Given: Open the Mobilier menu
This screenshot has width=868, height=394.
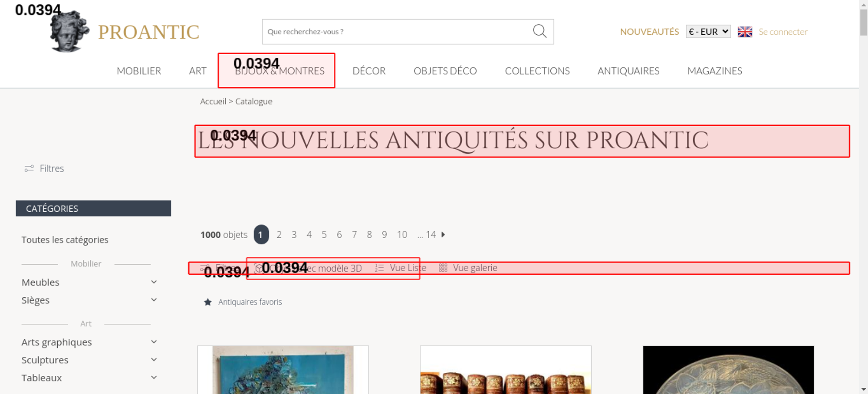Looking at the screenshot, I should click(139, 71).
